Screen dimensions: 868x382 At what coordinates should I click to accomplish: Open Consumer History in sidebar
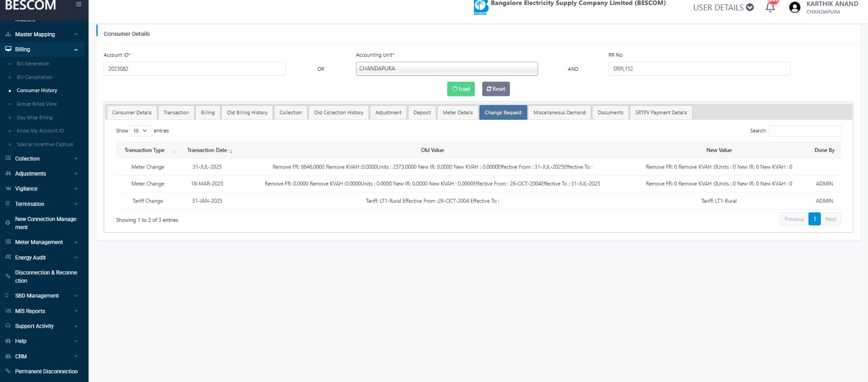coord(37,90)
